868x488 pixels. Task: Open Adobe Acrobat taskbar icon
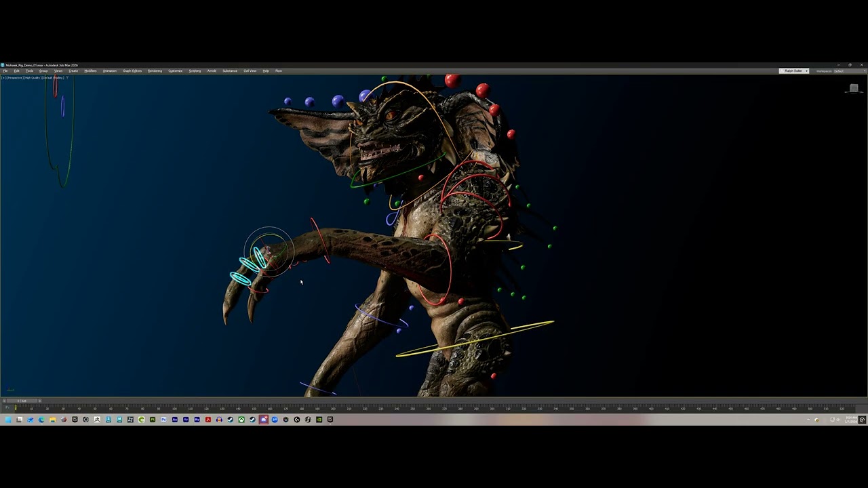(x=208, y=420)
